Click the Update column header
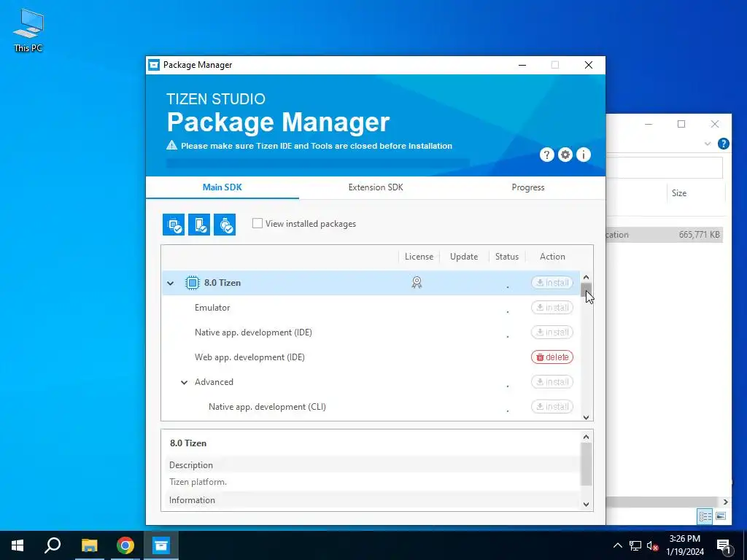Screen dimensions: 747x560 pyautogui.click(x=463, y=257)
